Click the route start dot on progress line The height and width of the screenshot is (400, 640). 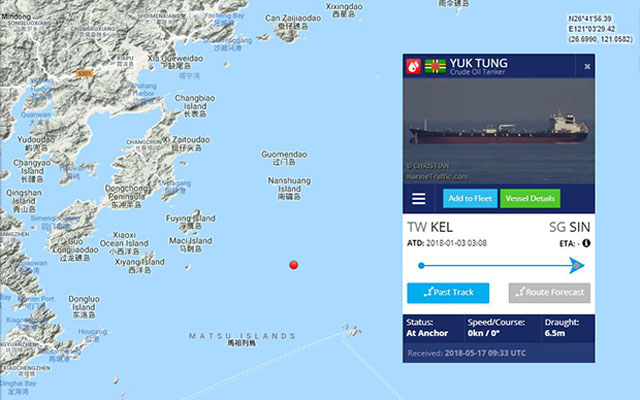coord(421,266)
